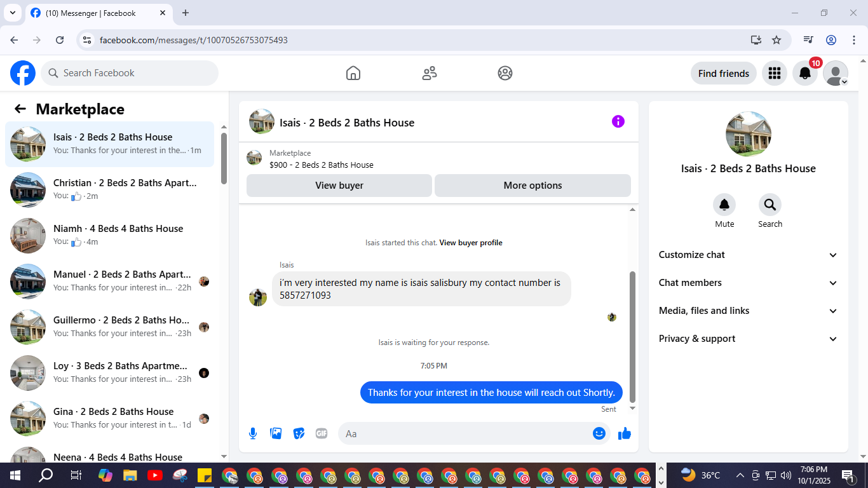Open the account profile avatar menu
The height and width of the screenshot is (488, 868).
[836, 73]
